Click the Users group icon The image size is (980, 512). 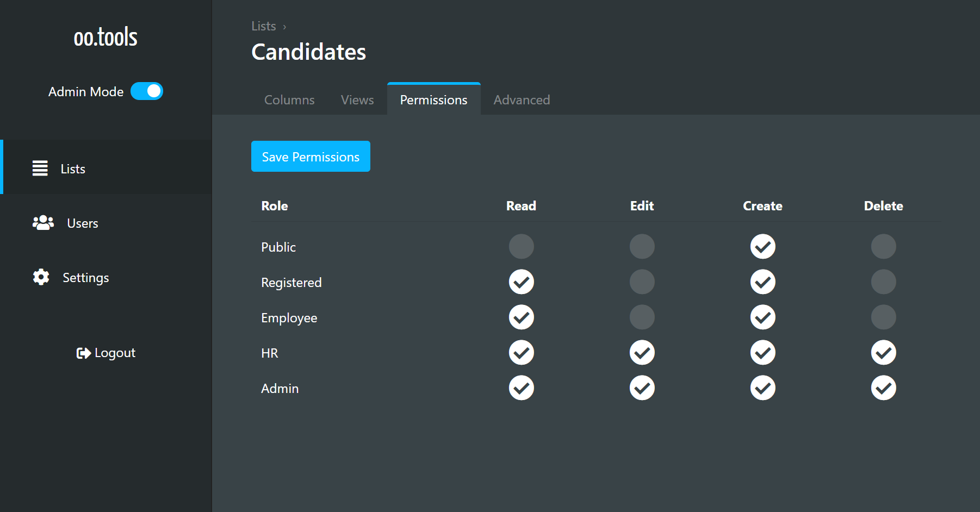(x=43, y=223)
